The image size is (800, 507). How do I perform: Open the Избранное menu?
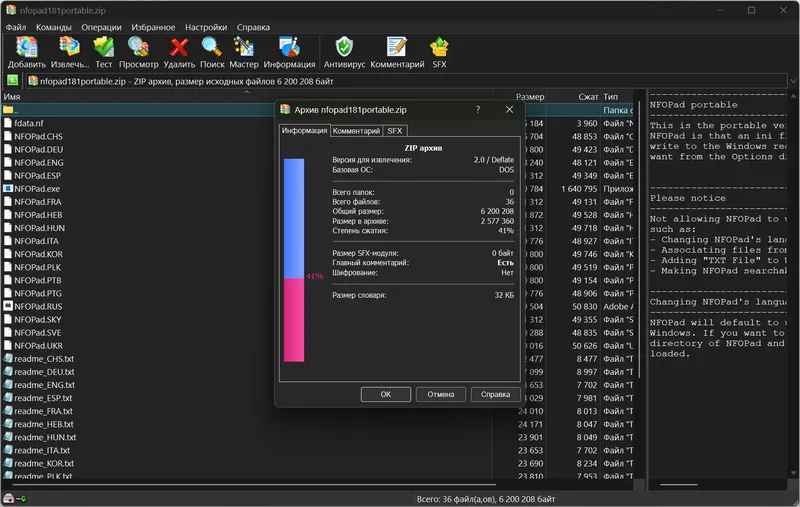pyautogui.click(x=153, y=27)
